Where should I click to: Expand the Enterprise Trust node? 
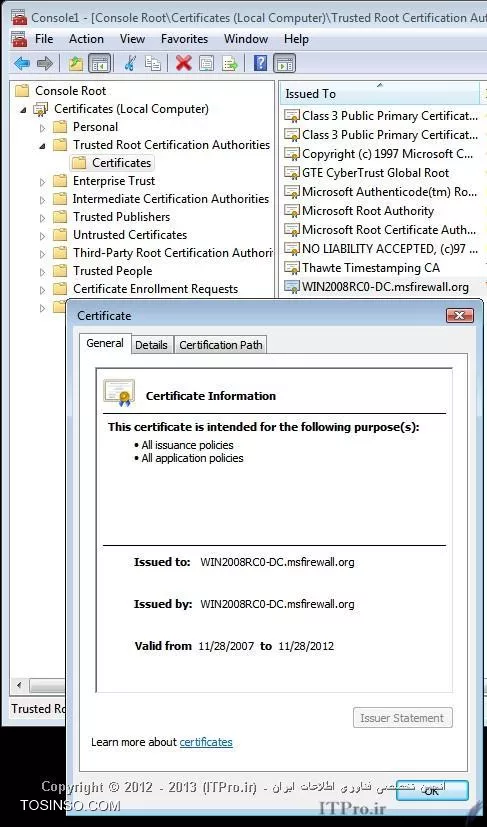coord(43,182)
